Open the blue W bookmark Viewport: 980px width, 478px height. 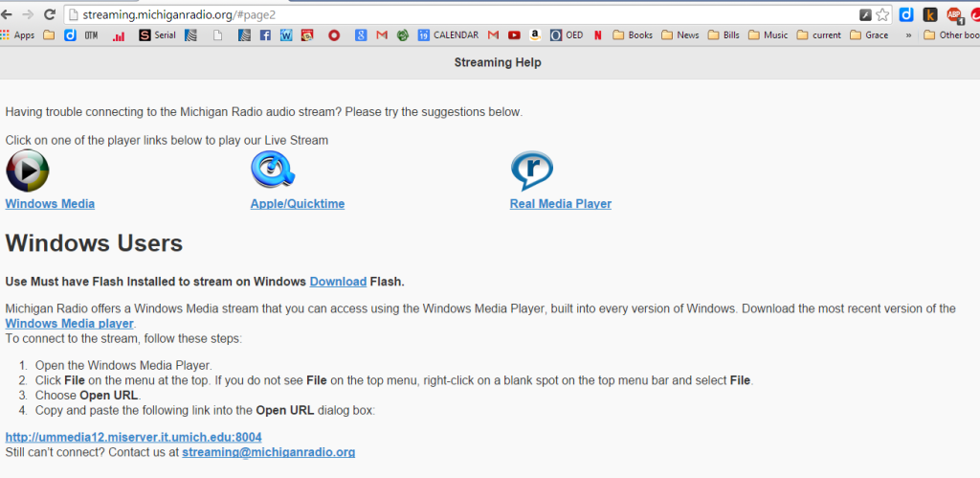click(x=286, y=35)
